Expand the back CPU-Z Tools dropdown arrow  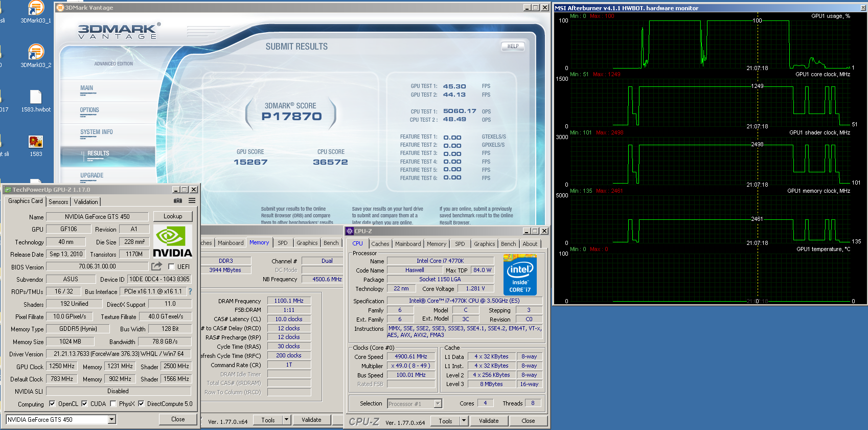[286, 420]
